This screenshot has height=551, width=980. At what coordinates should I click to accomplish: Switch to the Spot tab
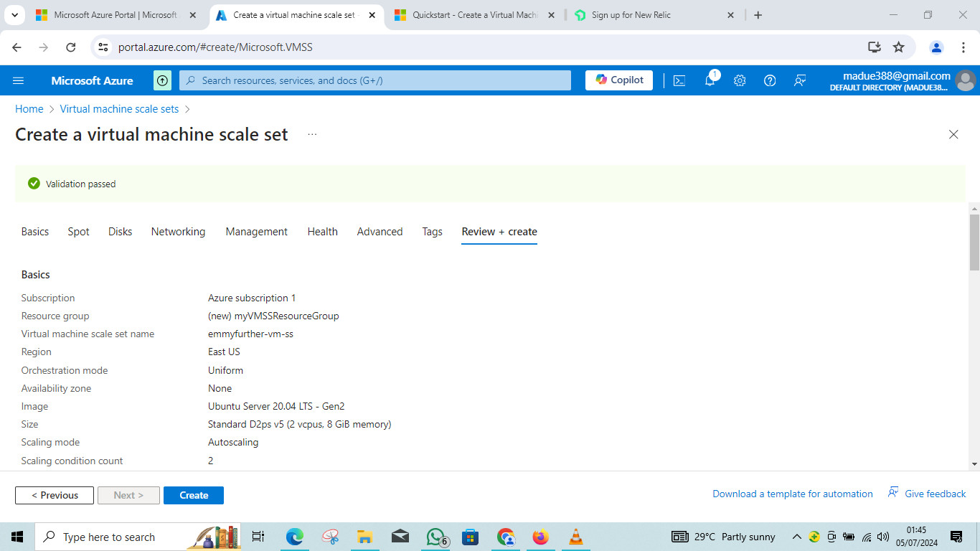(79, 232)
